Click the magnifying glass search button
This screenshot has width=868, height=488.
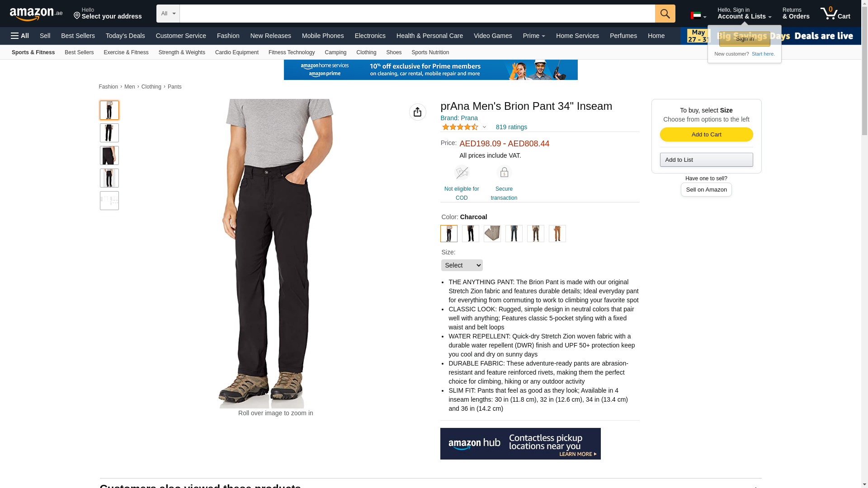[665, 14]
